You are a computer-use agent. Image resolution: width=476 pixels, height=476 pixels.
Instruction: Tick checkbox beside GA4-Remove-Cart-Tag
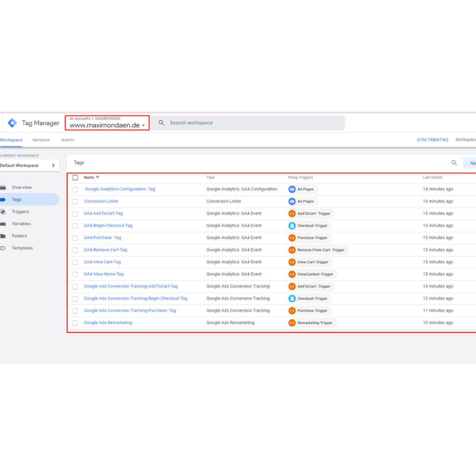[x=75, y=250]
